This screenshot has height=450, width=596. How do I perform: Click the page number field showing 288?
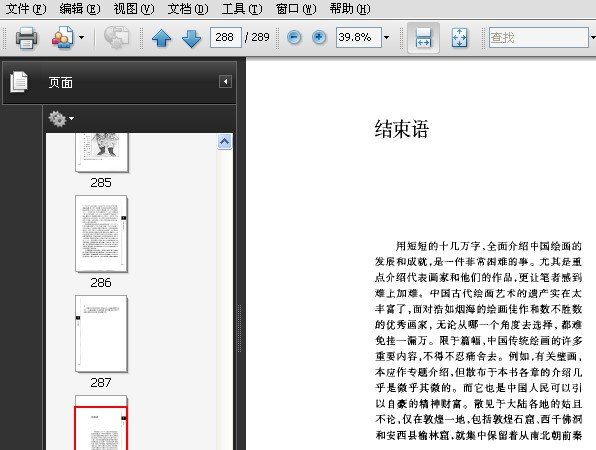click(x=225, y=37)
